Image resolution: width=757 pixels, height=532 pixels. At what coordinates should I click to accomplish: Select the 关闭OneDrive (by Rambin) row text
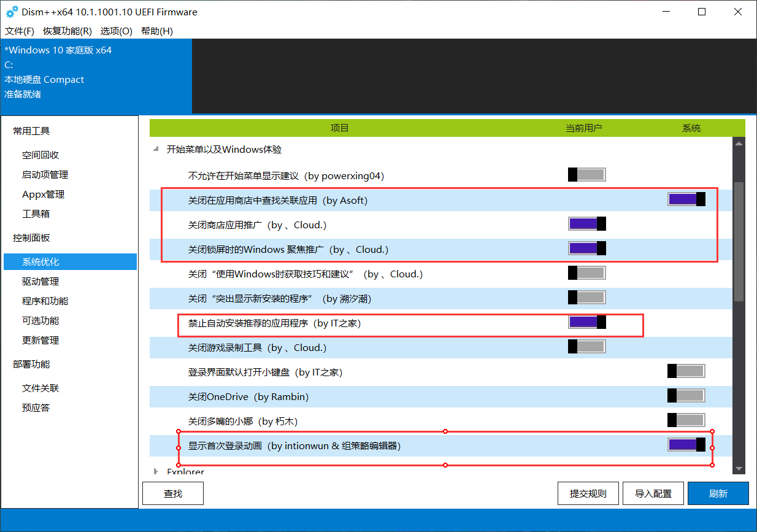point(248,396)
